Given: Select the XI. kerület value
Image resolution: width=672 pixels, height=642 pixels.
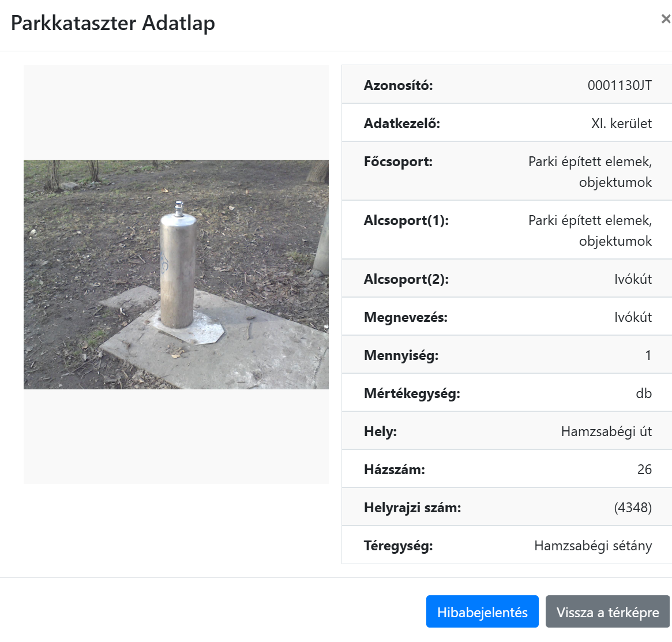Looking at the screenshot, I should tap(621, 123).
